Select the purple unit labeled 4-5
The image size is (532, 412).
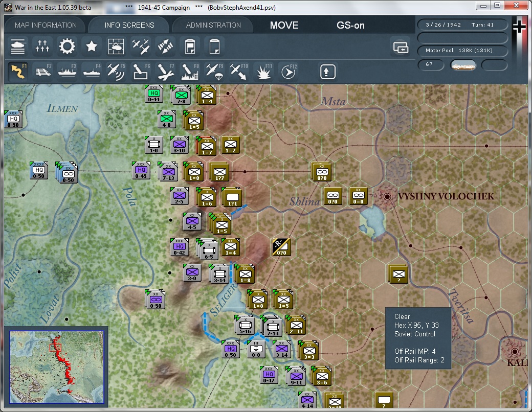pyautogui.click(x=192, y=221)
